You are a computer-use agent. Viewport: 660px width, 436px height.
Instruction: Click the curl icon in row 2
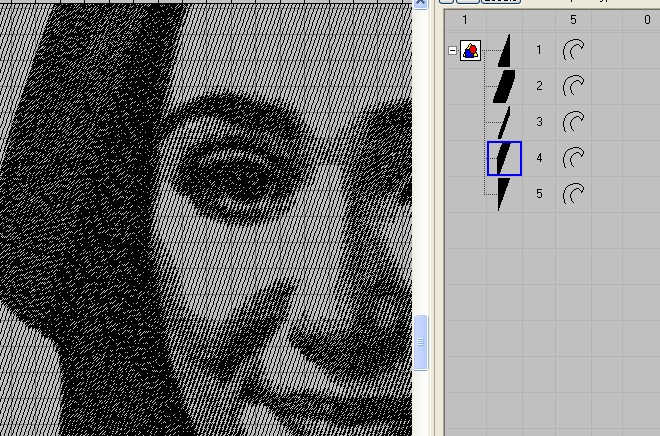pyautogui.click(x=574, y=86)
